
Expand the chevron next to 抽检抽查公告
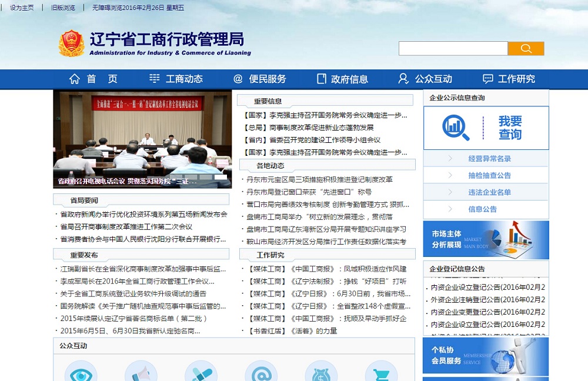point(450,175)
